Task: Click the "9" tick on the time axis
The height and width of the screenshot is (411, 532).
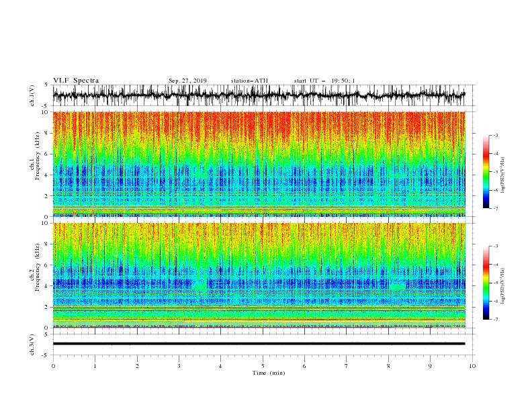Action: click(430, 366)
